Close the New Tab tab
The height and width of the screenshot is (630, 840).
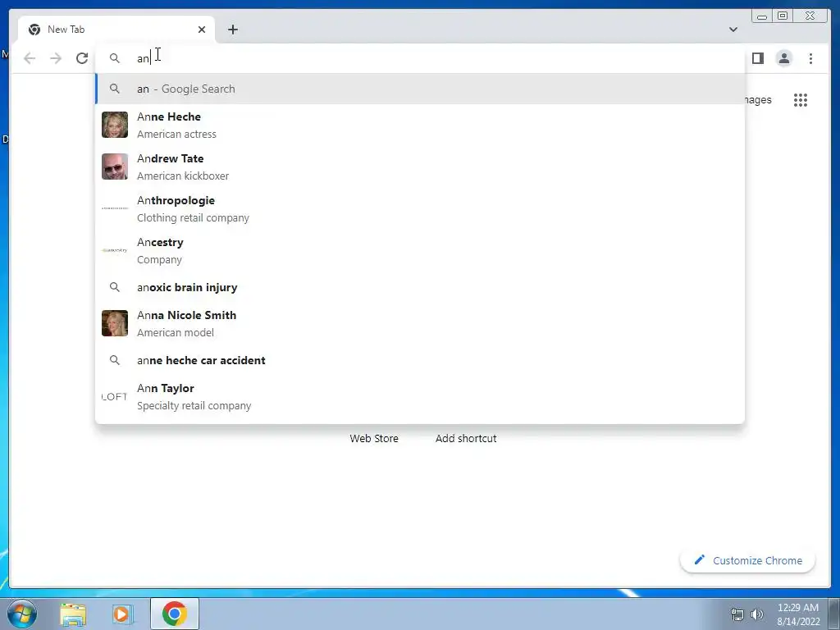click(x=202, y=30)
